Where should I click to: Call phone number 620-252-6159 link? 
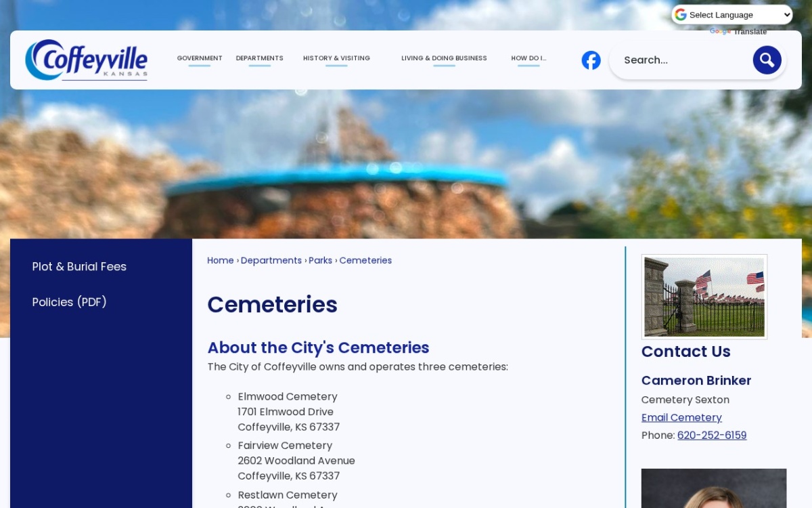click(712, 436)
